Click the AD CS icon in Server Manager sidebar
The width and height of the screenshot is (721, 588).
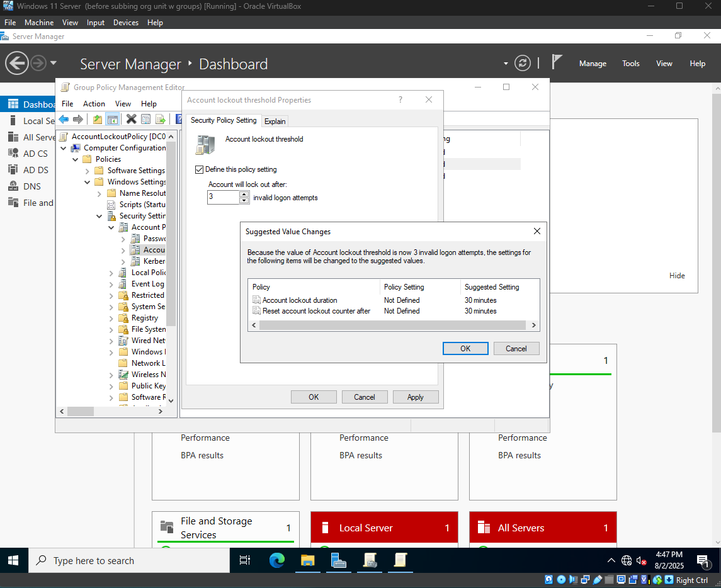(13, 154)
